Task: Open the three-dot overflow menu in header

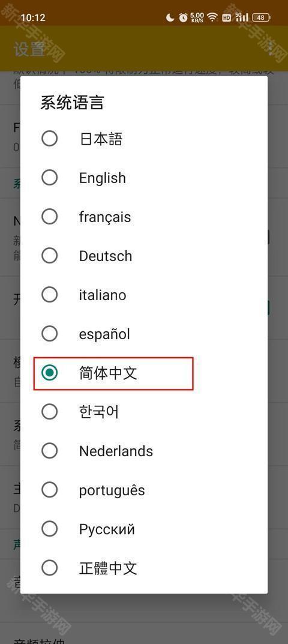Action: (270, 49)
